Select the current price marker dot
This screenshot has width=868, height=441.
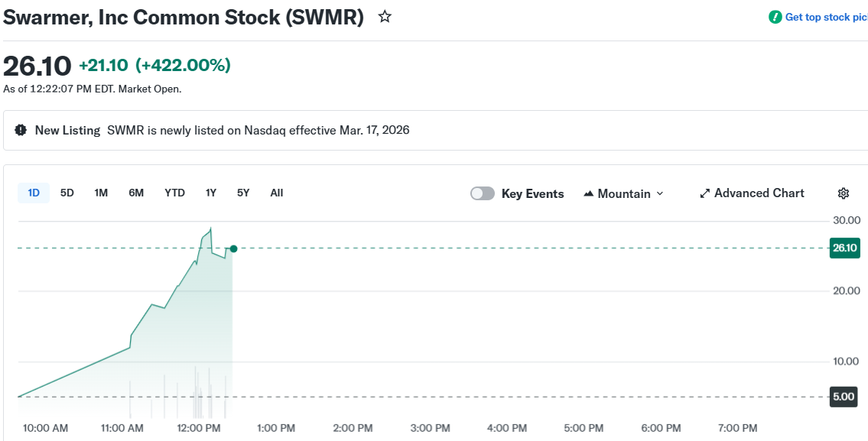234,248
